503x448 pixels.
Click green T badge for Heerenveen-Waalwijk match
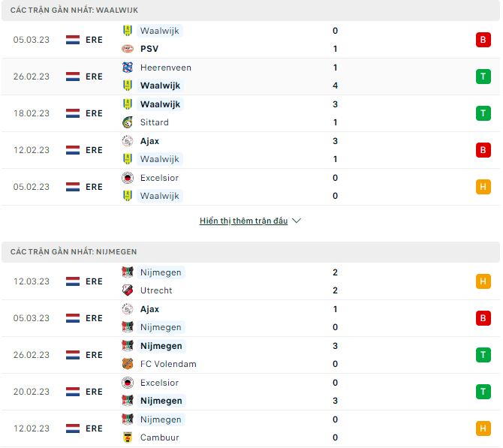click(483, 77)
